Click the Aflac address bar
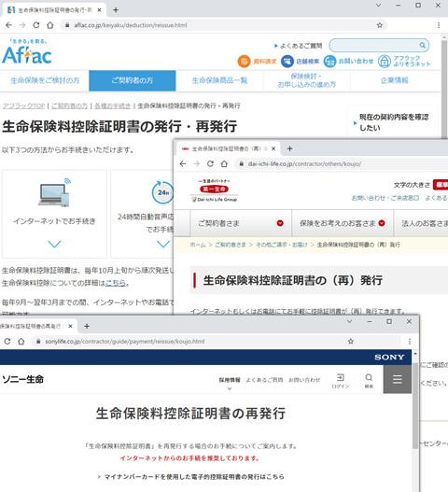 pos(219,25)
